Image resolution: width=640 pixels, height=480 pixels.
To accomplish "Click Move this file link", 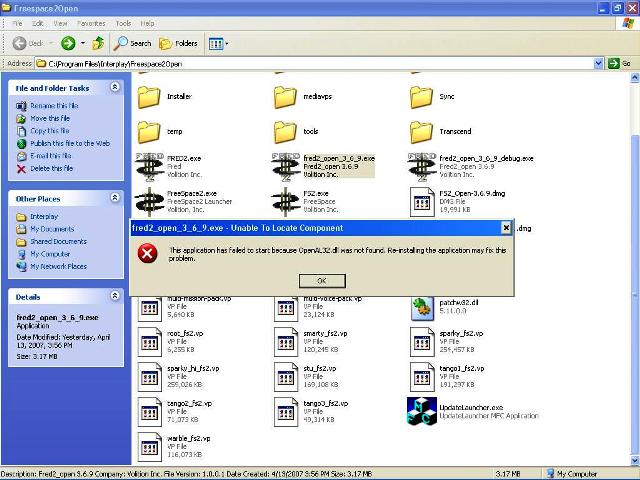I will (x=50, y=118).
